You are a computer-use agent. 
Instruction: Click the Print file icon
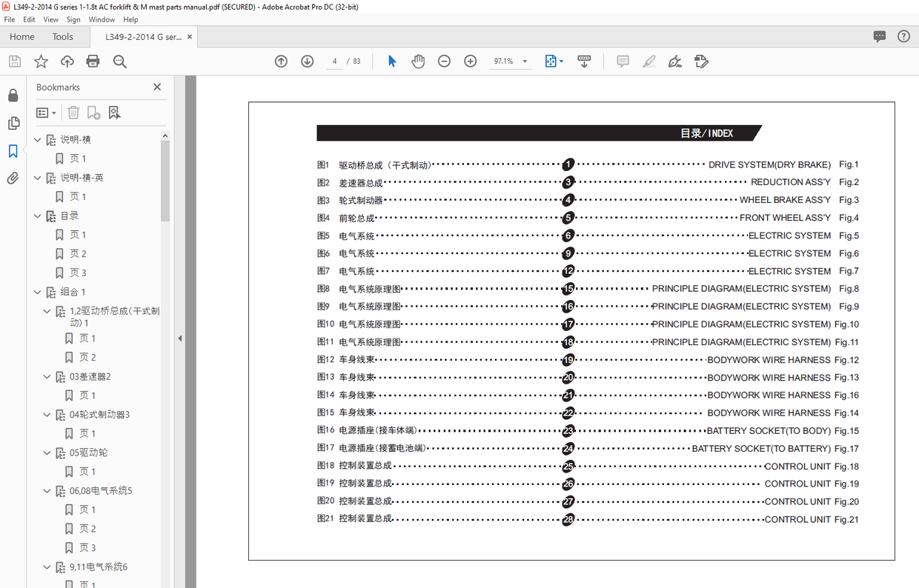click(93, 61)
